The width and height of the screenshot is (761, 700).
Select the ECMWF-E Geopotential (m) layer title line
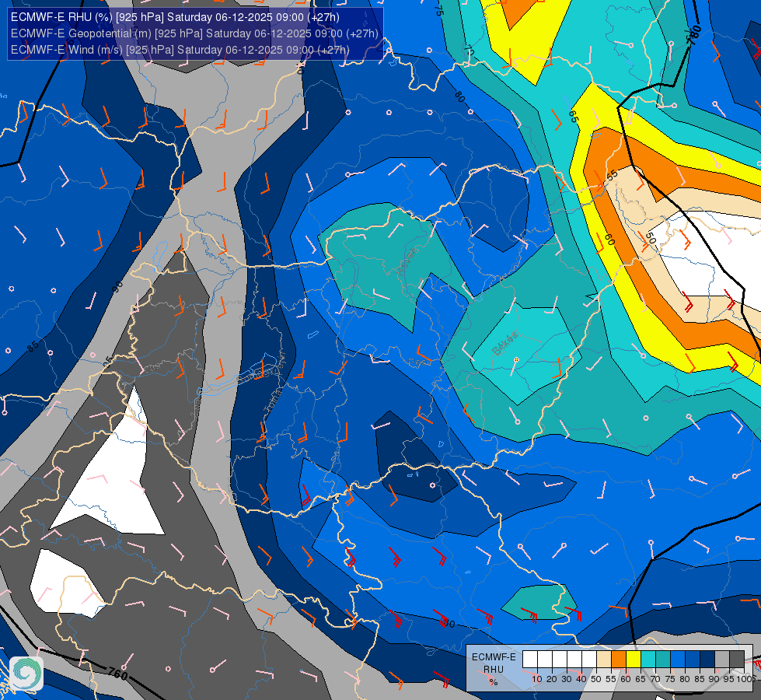pyautogui.click(x=194, y=33)
